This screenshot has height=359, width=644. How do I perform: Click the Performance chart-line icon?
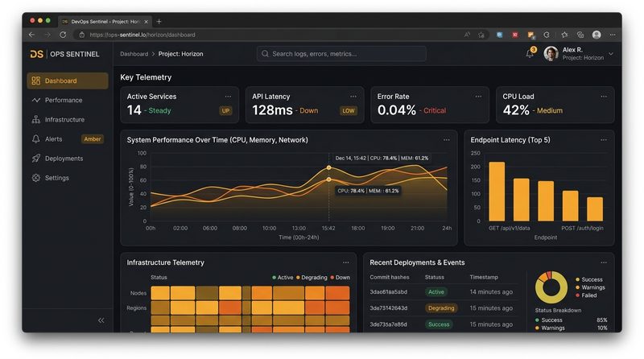click(36, 101)
